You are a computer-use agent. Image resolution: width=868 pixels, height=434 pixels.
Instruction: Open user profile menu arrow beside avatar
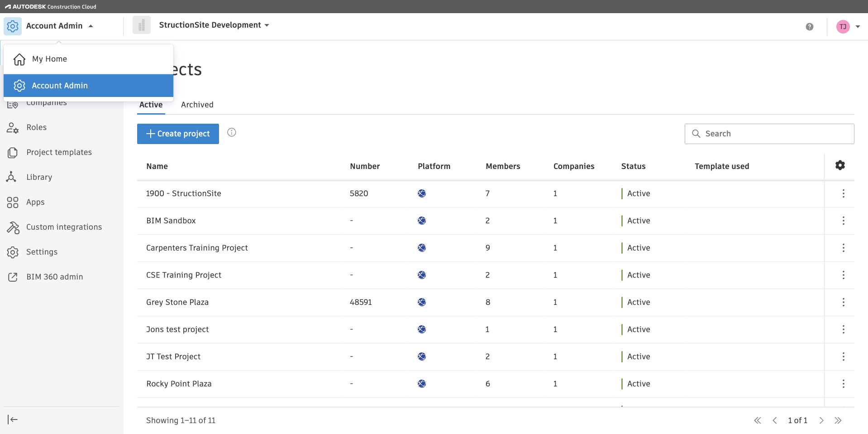[858, 27]
